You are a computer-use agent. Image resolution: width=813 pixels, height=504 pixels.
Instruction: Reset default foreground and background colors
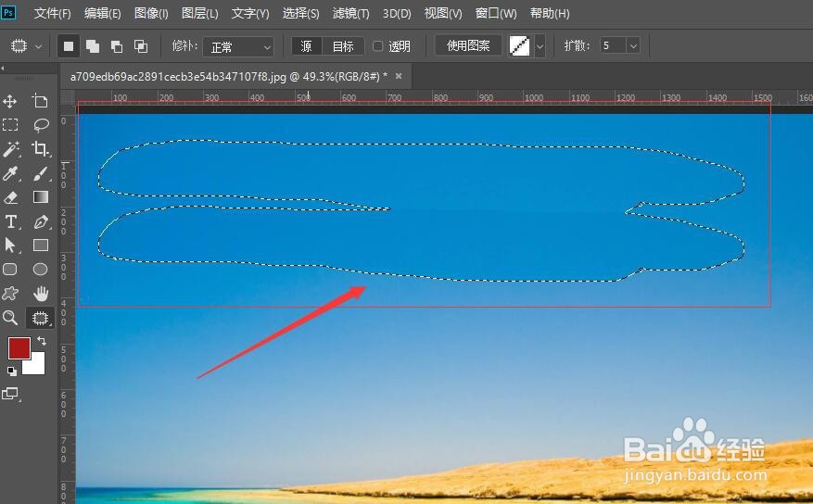point(11,371)
